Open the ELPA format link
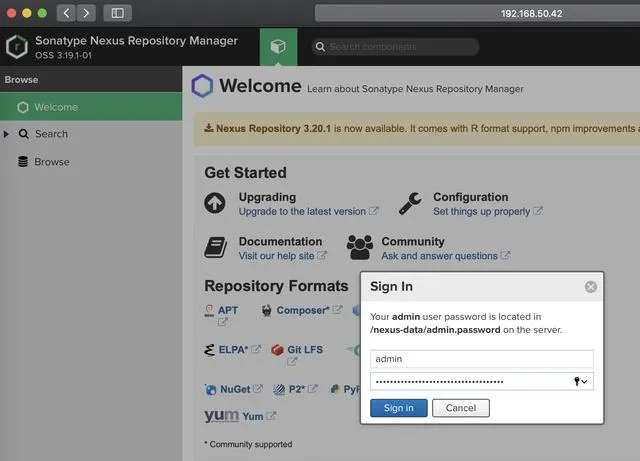The height and width of the screenshot is (461, 640). click(x=233, y=350)
